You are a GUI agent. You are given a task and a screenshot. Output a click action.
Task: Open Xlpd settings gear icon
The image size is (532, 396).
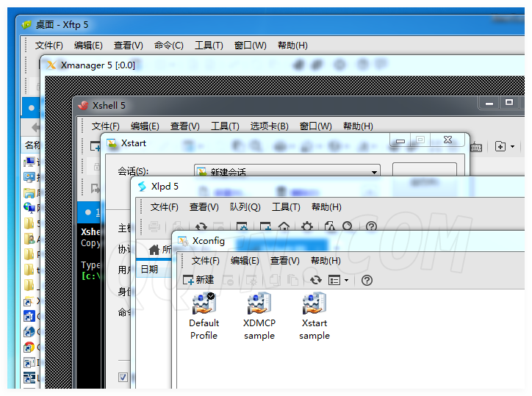[307, 227]
